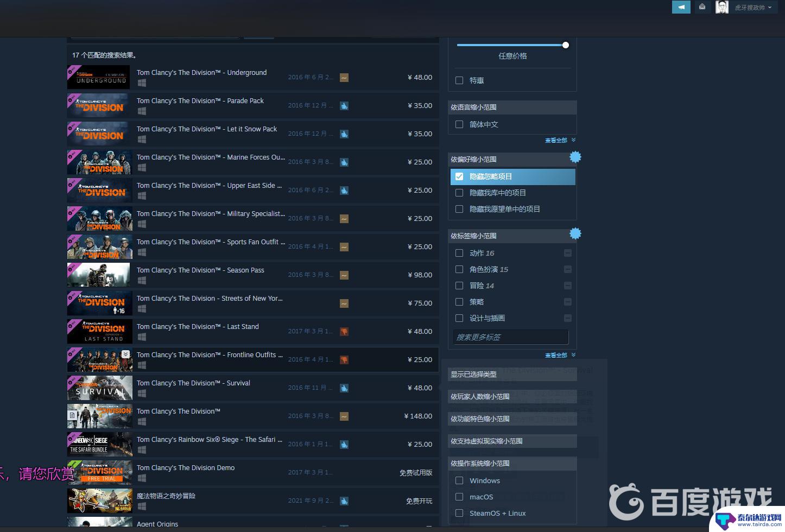Enable the 特惠 special offers checkbox

pos(459,80)
